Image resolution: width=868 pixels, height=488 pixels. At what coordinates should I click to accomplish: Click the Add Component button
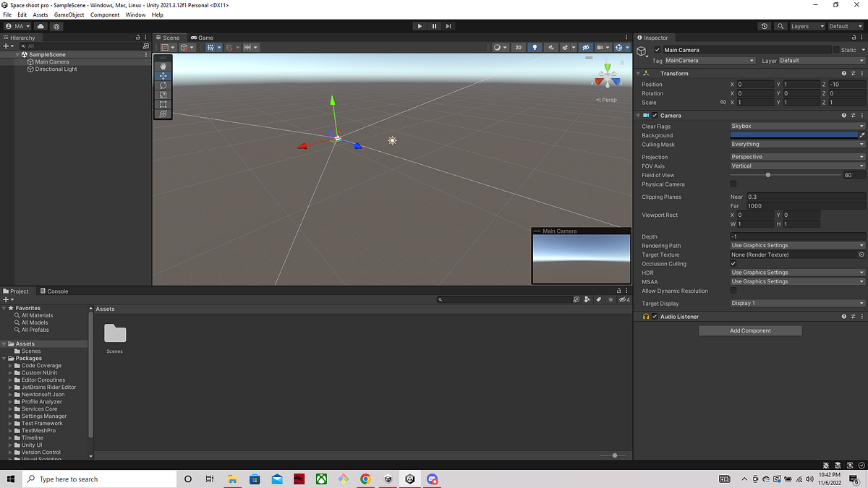click(x=749, y=330)
